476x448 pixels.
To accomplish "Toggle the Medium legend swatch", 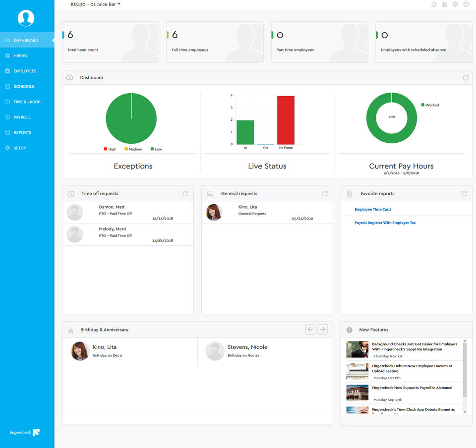I will (126, 149).
